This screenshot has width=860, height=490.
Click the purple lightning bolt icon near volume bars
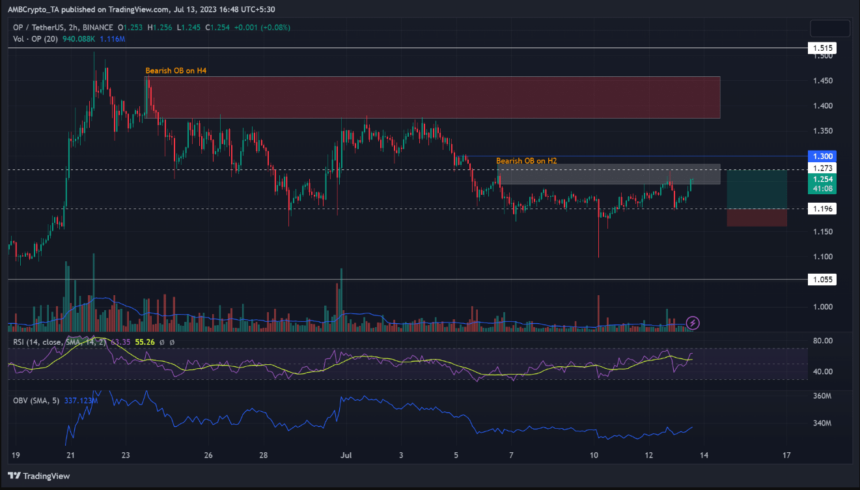(x=693, y=323)
